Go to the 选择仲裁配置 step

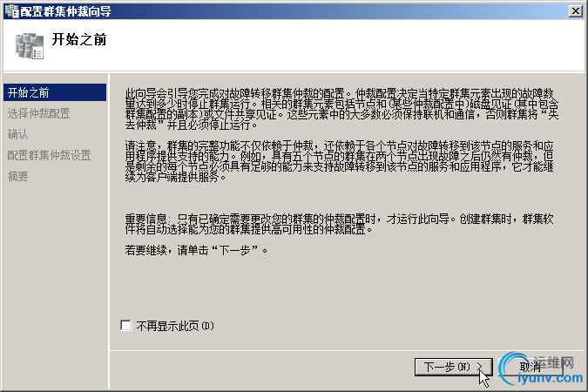pos(38,113)
